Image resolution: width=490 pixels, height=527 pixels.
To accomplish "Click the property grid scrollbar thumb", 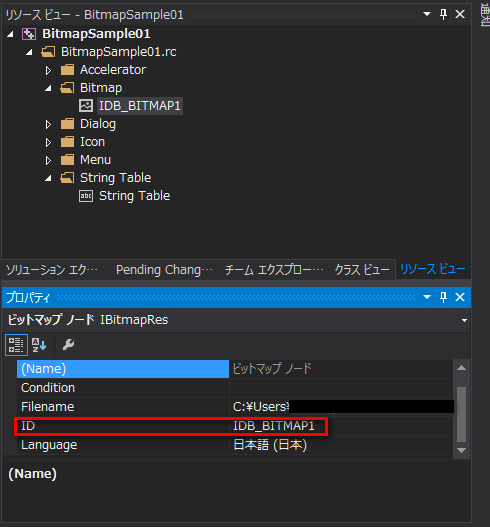I will [462, 415].
